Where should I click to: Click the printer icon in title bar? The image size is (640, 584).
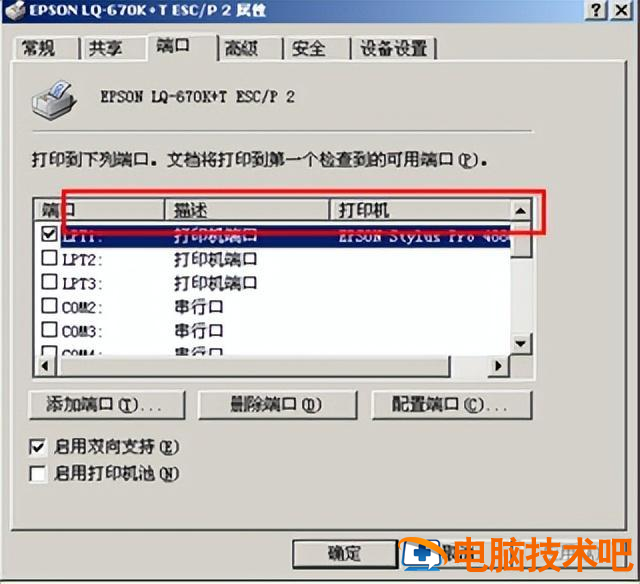pyautogui.click(x=15, y=10)
